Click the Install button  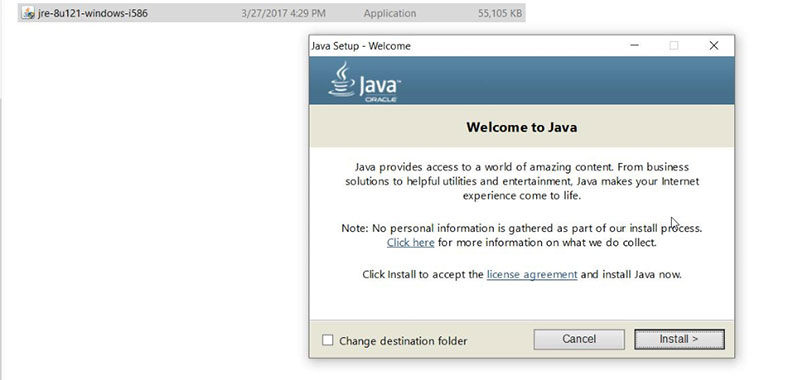click(679, 339)
